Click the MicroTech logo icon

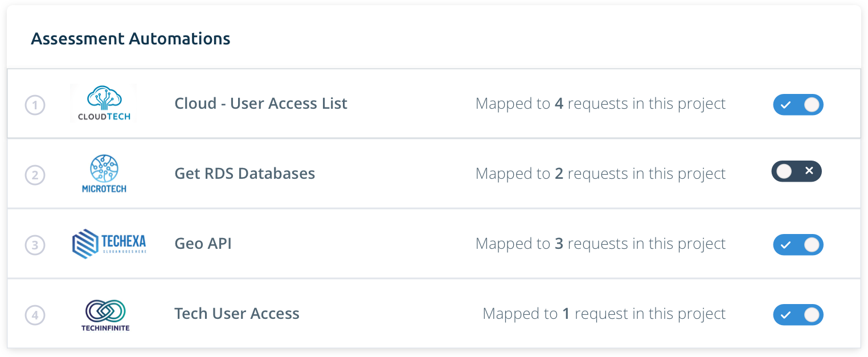[x=104, y=173]
